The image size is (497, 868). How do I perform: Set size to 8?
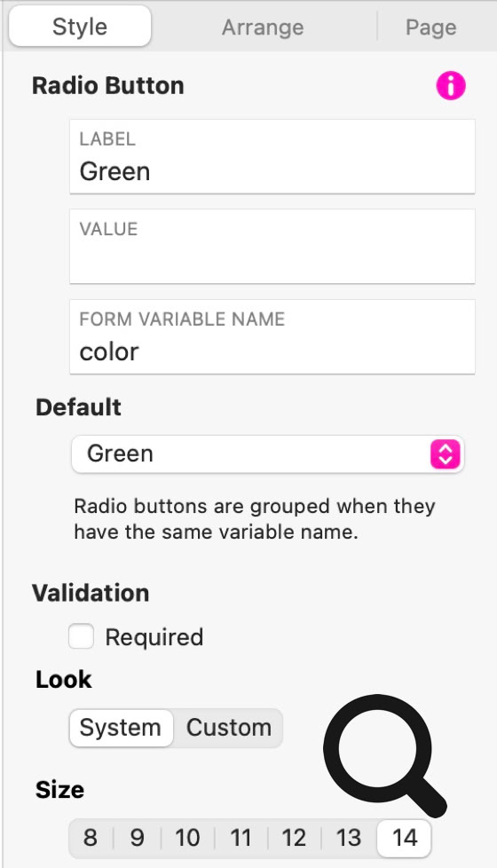coord(91,838)
